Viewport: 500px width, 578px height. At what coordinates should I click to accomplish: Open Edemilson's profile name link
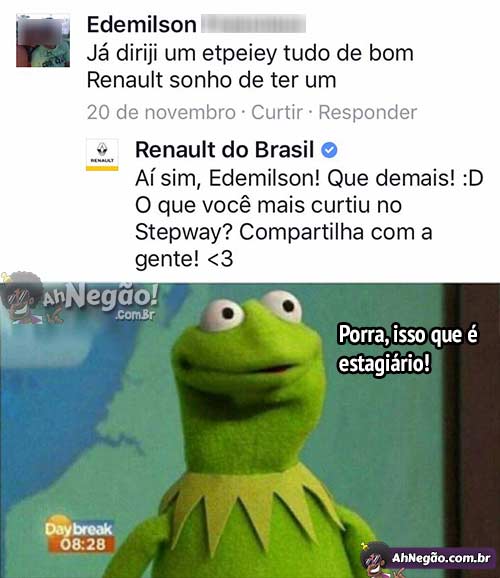142,25
